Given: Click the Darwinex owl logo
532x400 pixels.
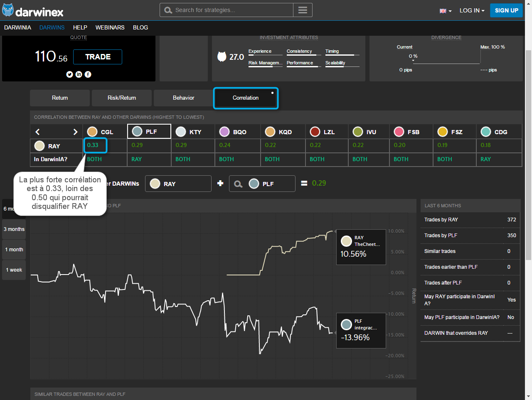Looking at the screenshot, I should click(x=8, y=10).
